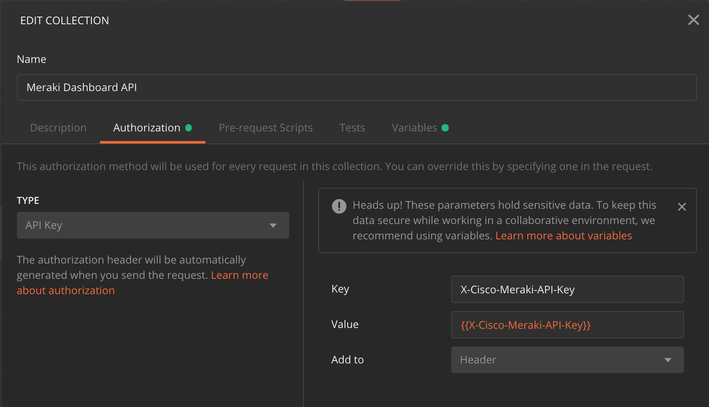
Task: Close the Edit Collection dialog
Action: click(693, 20)
